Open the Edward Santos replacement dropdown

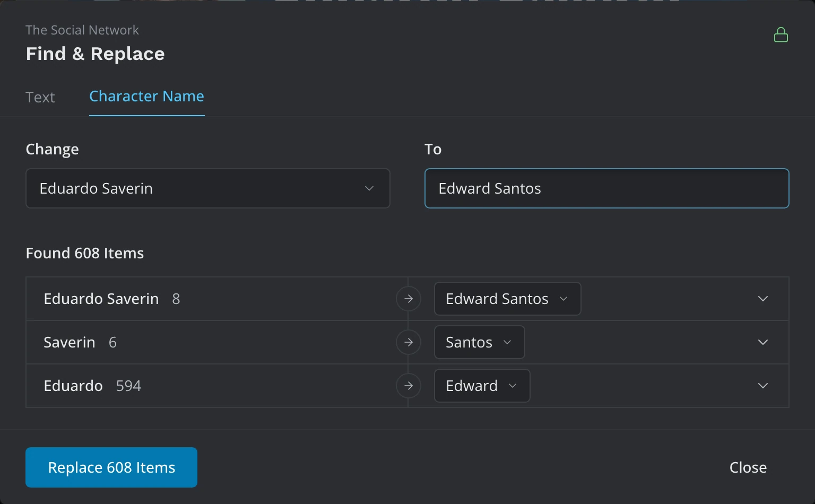(x=507, y=299)
